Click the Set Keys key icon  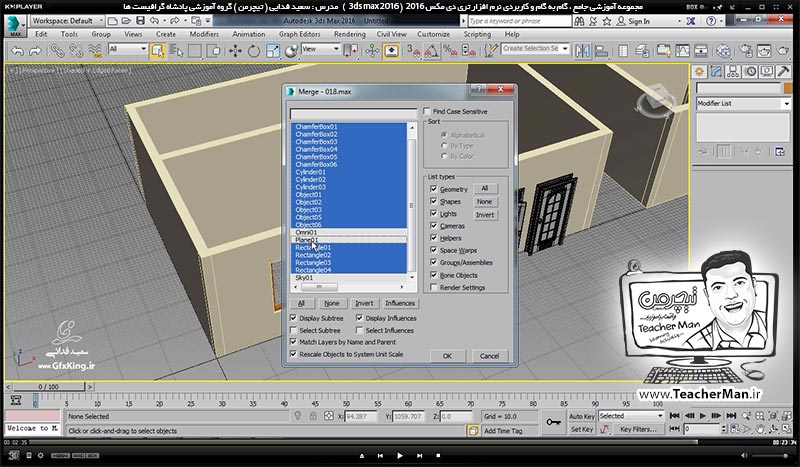[x=554, y=422]
